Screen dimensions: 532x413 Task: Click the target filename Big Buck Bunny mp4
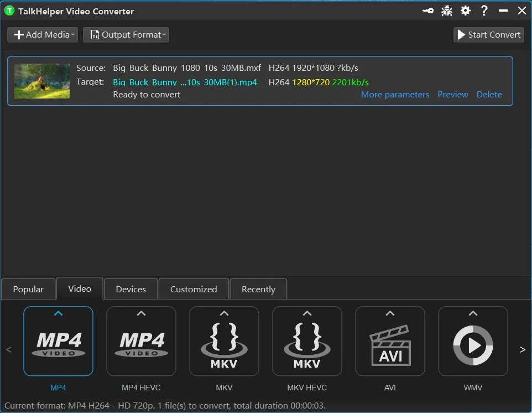coord(185,82)
